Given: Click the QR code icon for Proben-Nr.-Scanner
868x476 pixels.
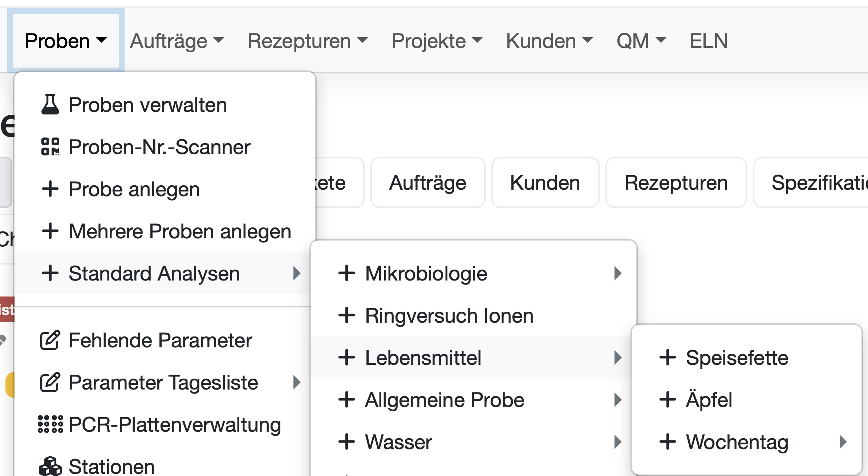Looking at the screenshot, I should coord(50,147).
